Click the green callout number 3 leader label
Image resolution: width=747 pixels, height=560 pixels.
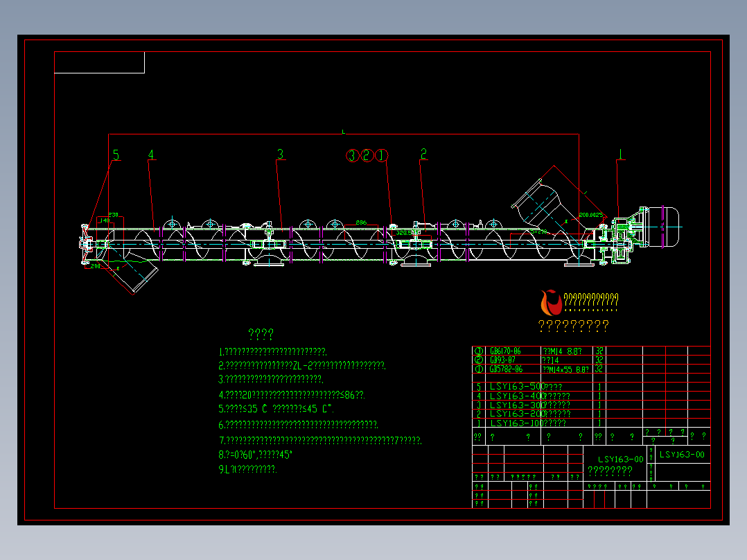pos(280,155)
